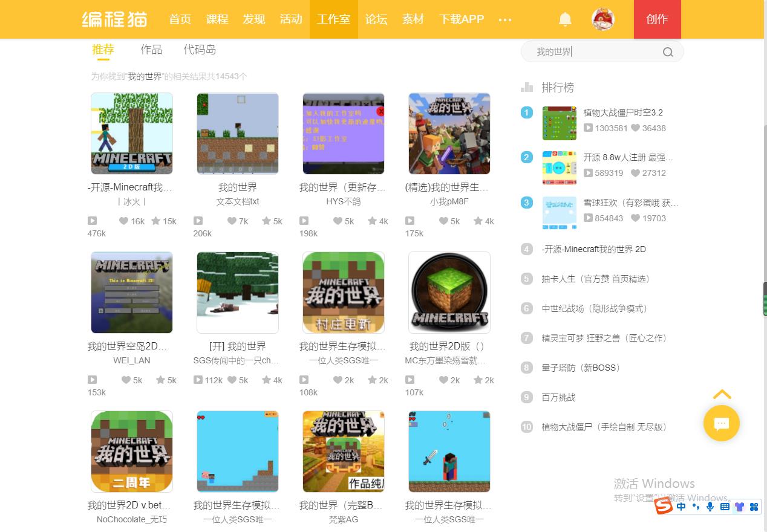The width and height of the screenshot is (767, 532).
Task: Click play icon on [开] 我的世界 card
Action: (x=198, y=380)
